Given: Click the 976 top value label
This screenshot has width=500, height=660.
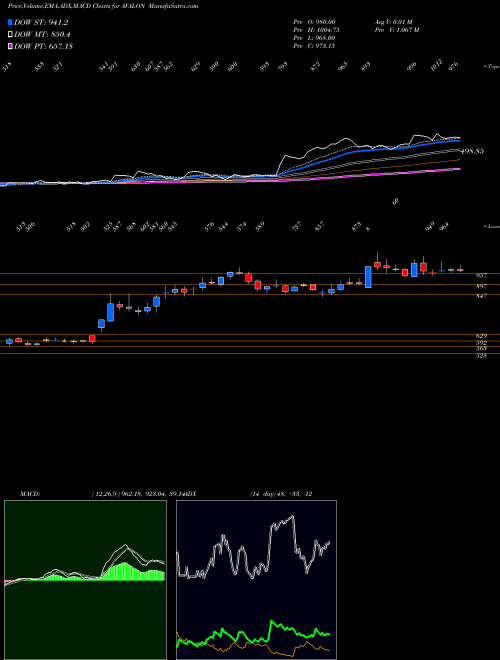Looking at the screenshot, I should pyautogui.click(x=454, y=66).
